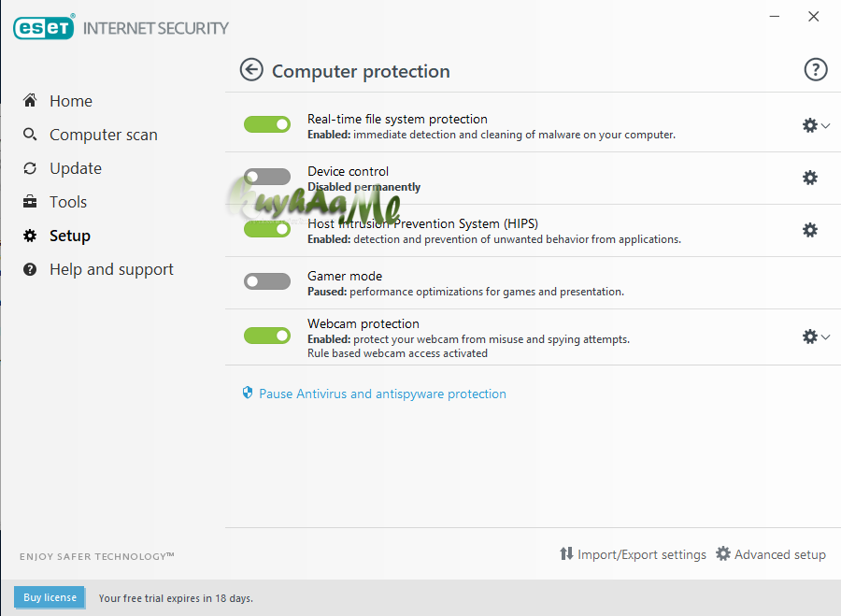
Task: Open the help question mark icon
Action: click(x=816, y=70)
